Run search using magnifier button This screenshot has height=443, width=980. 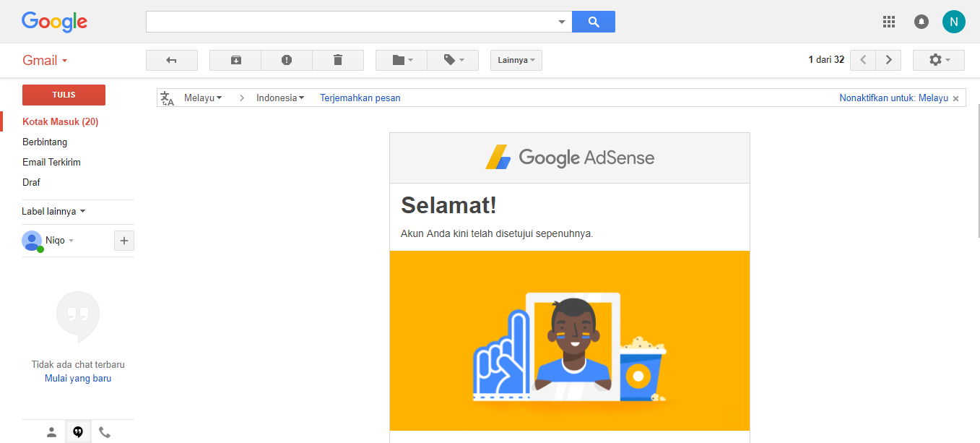pos(593,21)
